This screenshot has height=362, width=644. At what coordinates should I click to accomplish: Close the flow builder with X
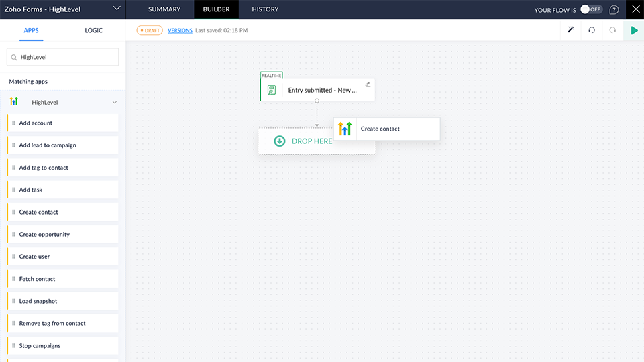pyautogui.click(x=635, y=9)
